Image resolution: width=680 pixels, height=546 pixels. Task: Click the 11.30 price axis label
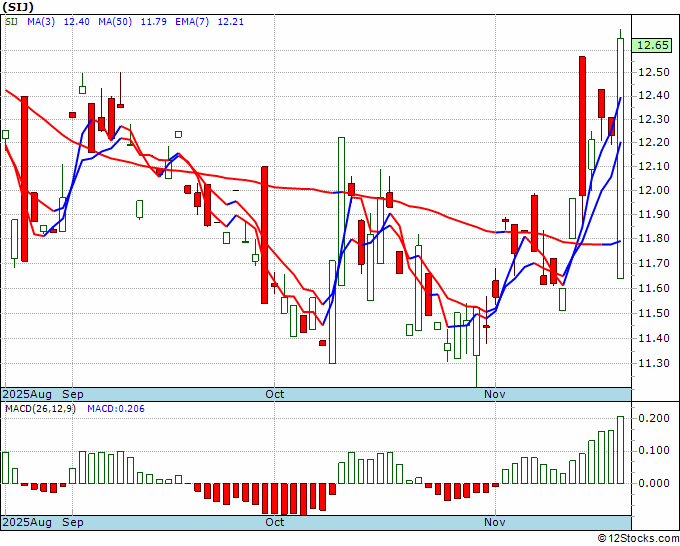pyautogui.click(x=654, y=363)
